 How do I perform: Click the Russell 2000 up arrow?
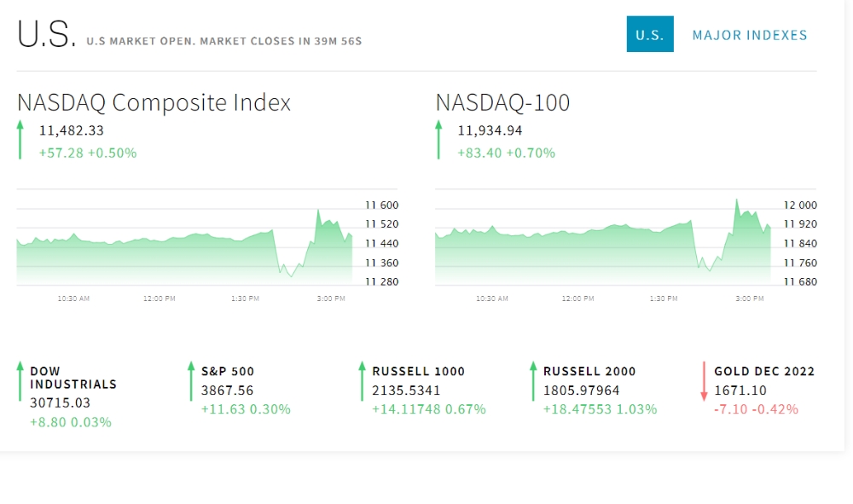(533, 381)
